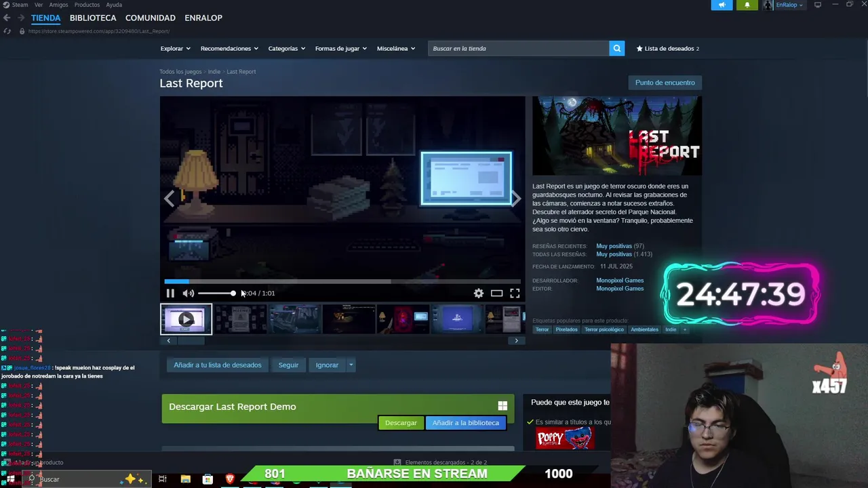Show previous media with left arrow on video

click(169, 199)
